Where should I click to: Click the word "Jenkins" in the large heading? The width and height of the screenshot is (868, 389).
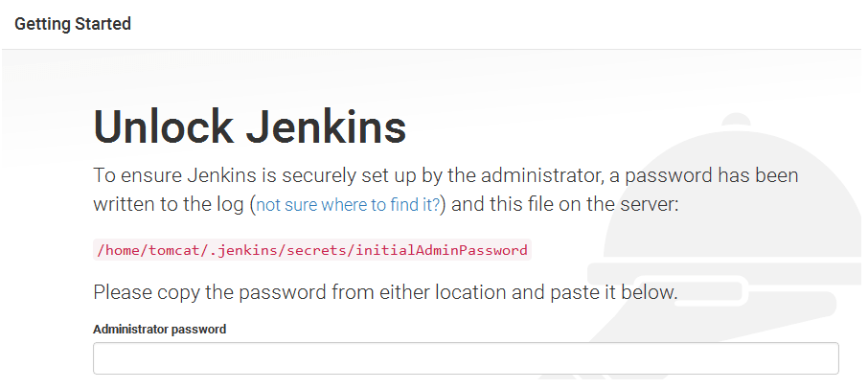pyautogui.click(x=329, y=127)
